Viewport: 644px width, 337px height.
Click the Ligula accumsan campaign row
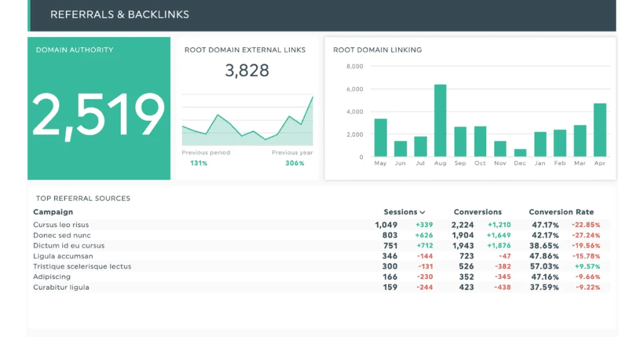[x=63, y=256]
